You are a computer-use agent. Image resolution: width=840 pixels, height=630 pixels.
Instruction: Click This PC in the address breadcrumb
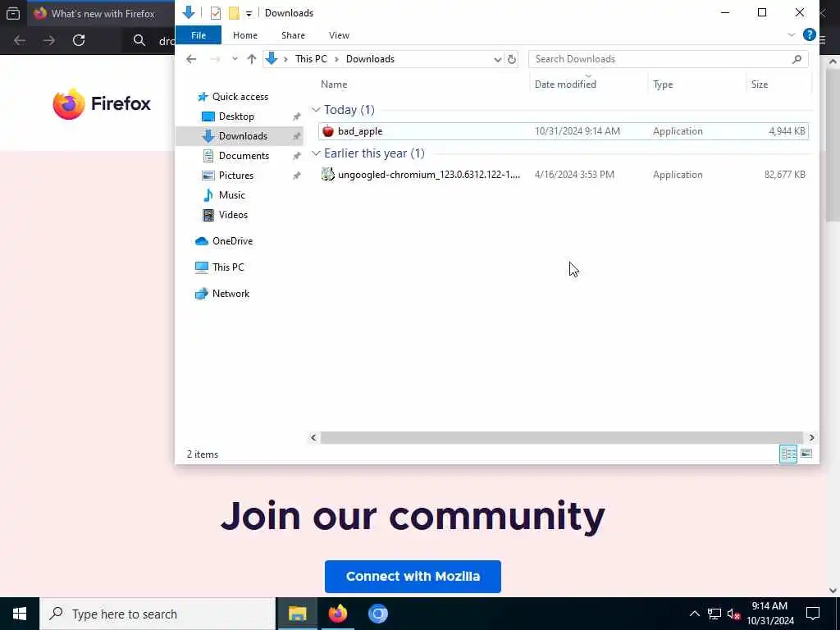tap(311, 59)
